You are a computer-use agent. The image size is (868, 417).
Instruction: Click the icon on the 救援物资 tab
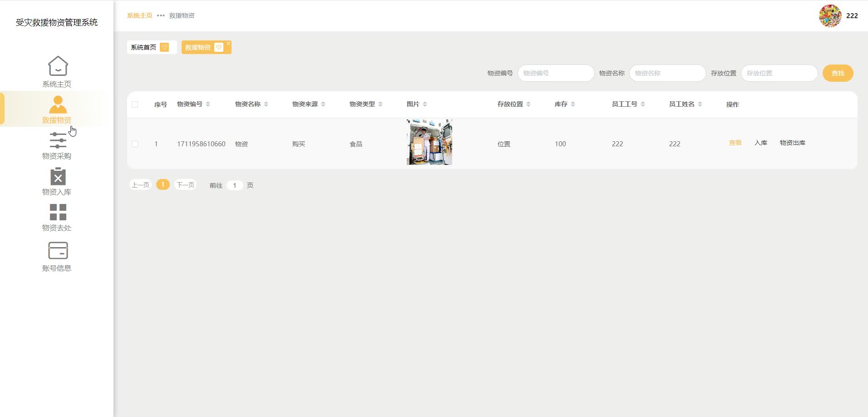coord(219,47)
